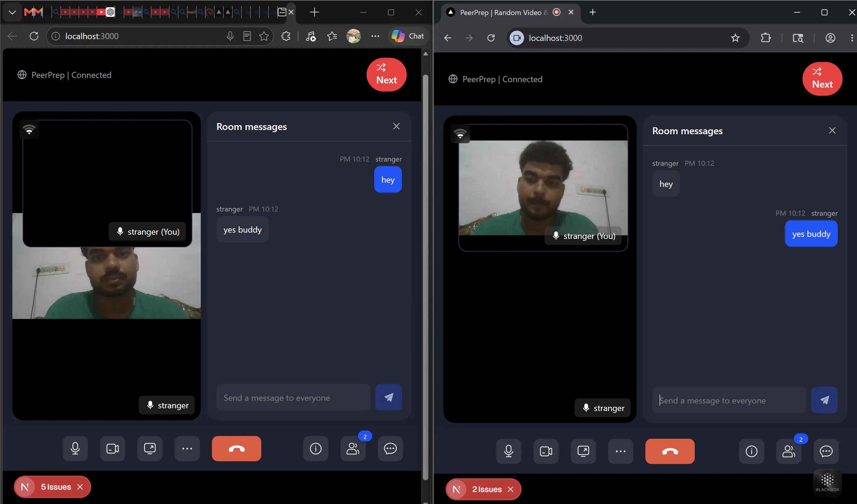Add page to favorites in Edge
This screenshot has height=504, width=857.
(x=264, y=36)
